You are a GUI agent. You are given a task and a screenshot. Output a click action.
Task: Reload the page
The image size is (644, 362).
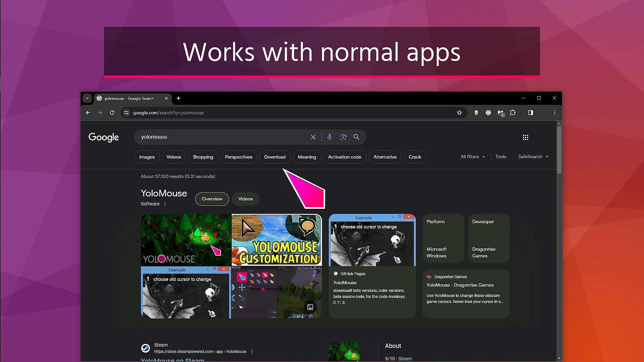click(112, 113)
